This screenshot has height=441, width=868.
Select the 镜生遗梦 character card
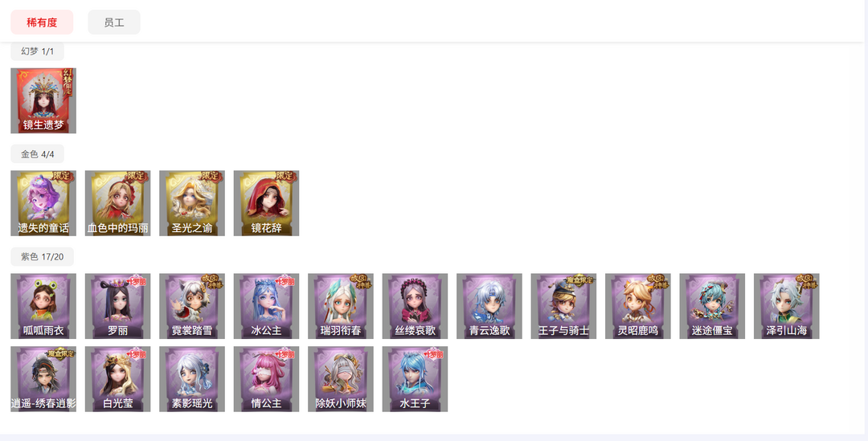[x=43, y=100]
